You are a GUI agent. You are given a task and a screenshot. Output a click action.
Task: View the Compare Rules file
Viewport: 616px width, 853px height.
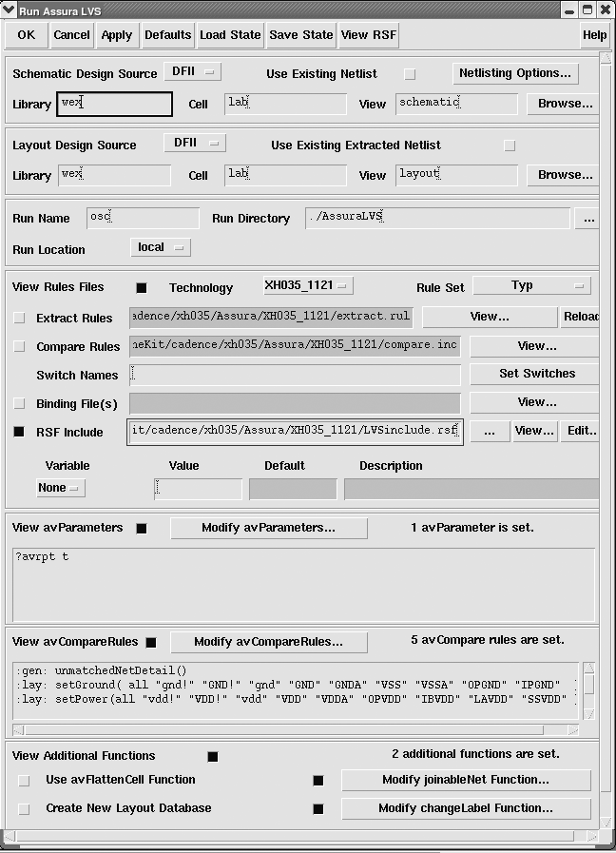(536, 346)
